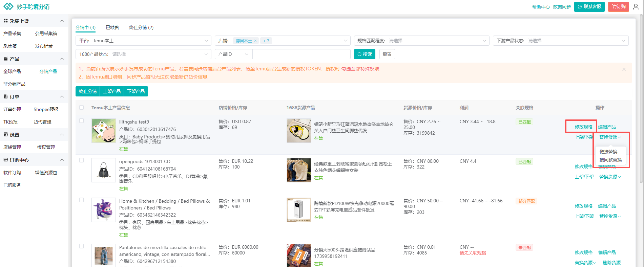
Task: Click the 妙手跨境分销 logo icon
Action: (x=8, y=7)
